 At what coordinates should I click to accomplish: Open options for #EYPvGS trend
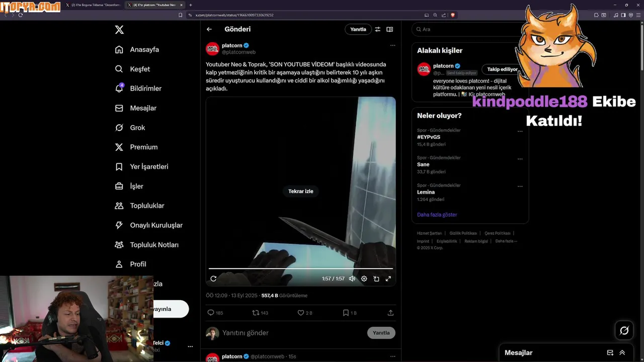pos(520,131)
